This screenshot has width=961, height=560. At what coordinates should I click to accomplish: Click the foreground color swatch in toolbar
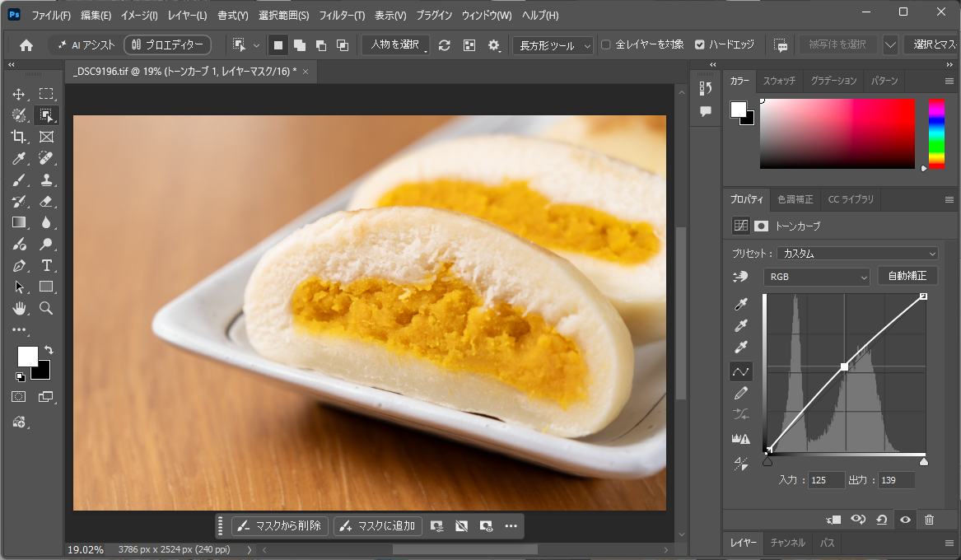[x=27, y=356]
